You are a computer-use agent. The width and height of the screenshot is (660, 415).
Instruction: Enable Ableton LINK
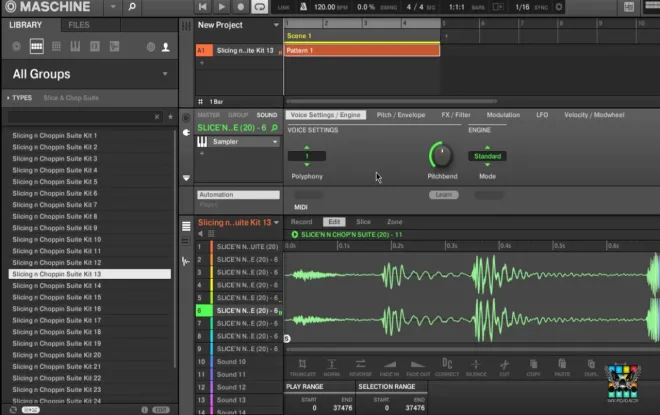tap(284, 7)
